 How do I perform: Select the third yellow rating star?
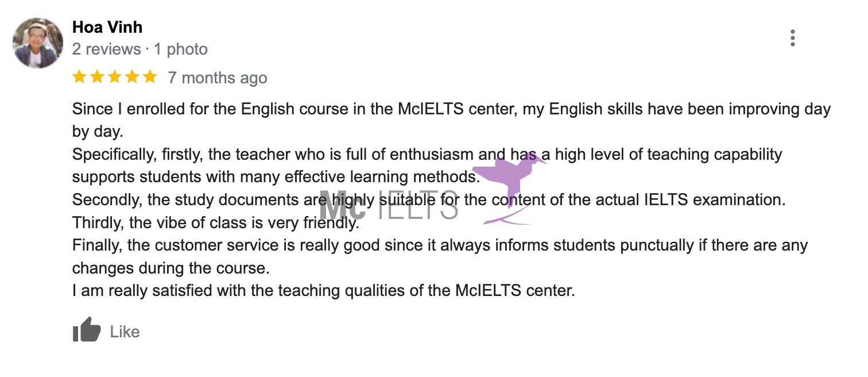115,77
